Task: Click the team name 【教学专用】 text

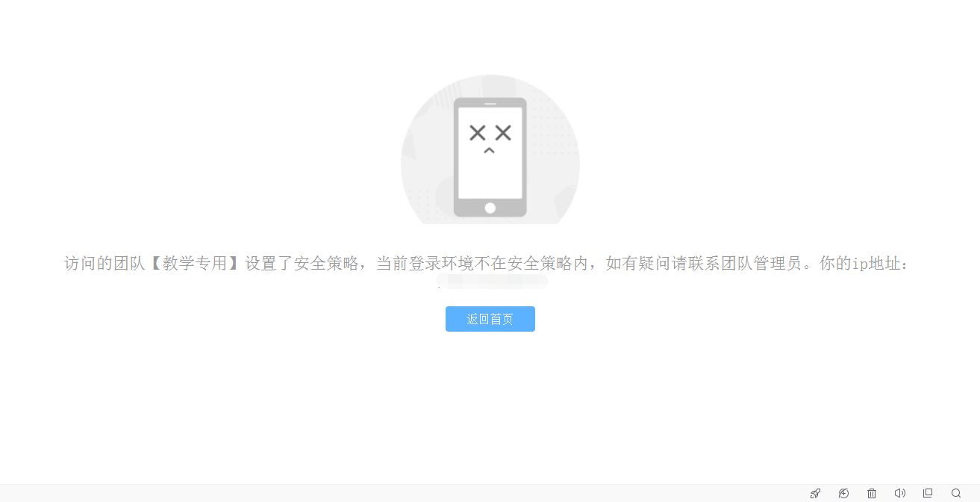Action: coord(195,264)
